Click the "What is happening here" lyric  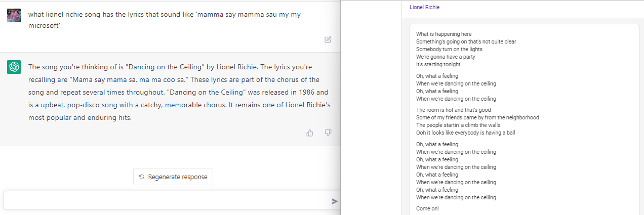pos(444,34)
